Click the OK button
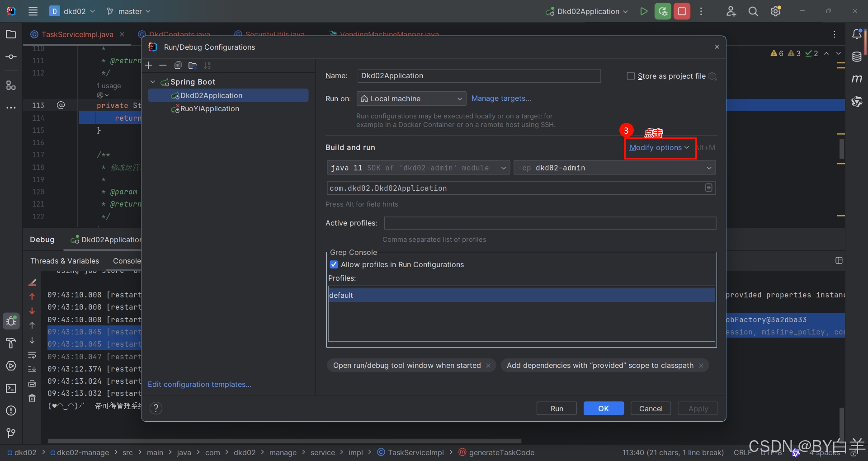868x461 pixels. [604, 409]
